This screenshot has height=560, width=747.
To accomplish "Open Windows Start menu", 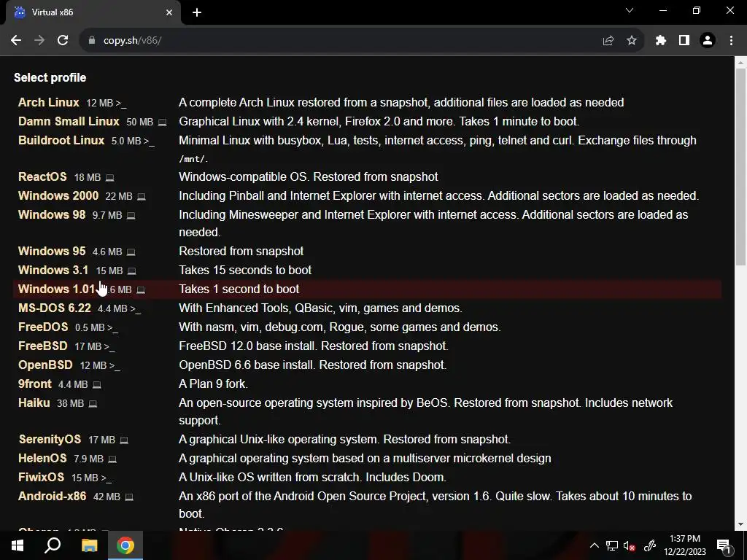I will coord(18,545).
